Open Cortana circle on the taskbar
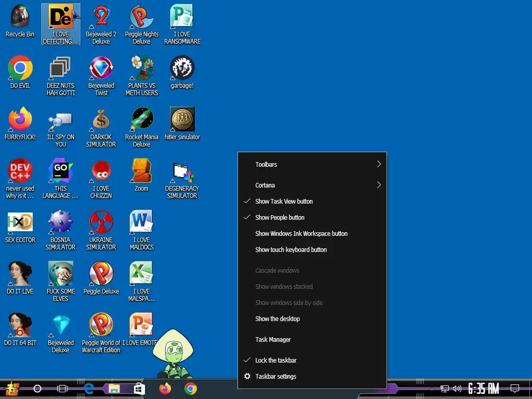The width and height of the screenshot is (532, 399). pos(37,389)
